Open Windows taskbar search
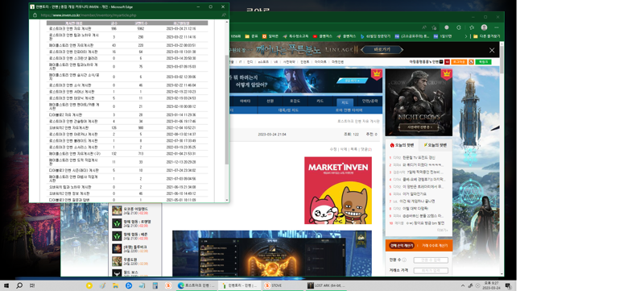Image resolution: width=644 pixels, height=291 pixels. 19,285
